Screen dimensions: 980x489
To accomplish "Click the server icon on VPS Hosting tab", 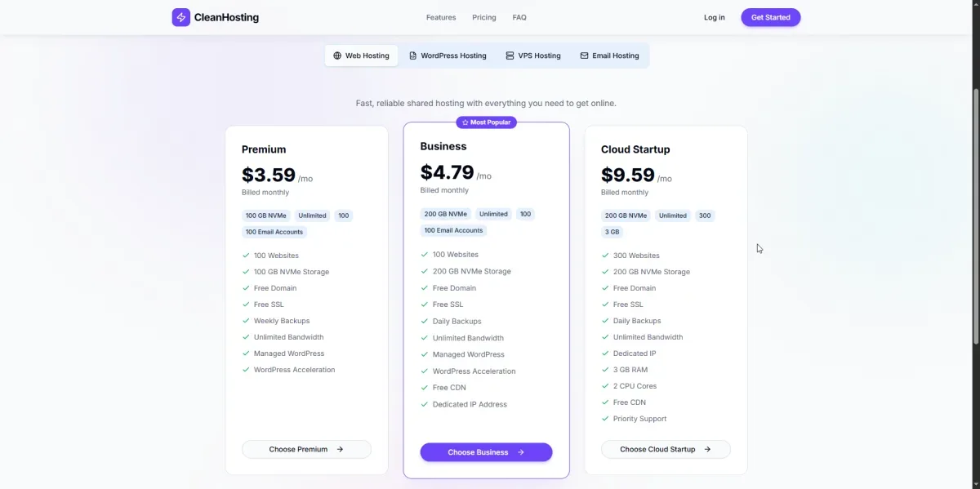I will [x=510, y=56].
